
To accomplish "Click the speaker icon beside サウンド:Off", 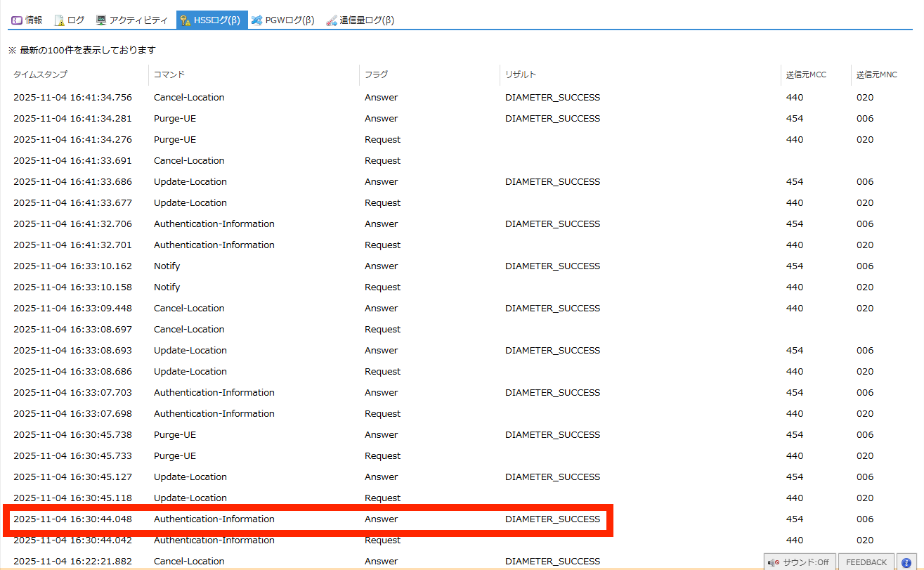I will 774,562.
